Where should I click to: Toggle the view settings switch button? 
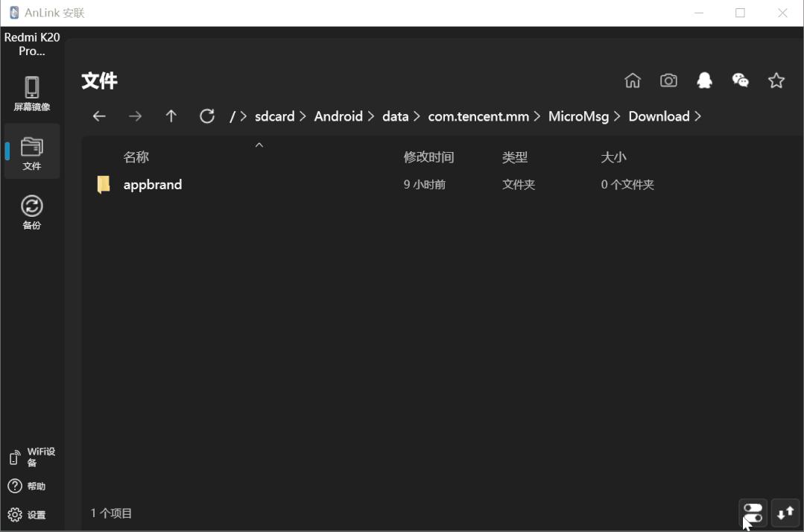752,513
